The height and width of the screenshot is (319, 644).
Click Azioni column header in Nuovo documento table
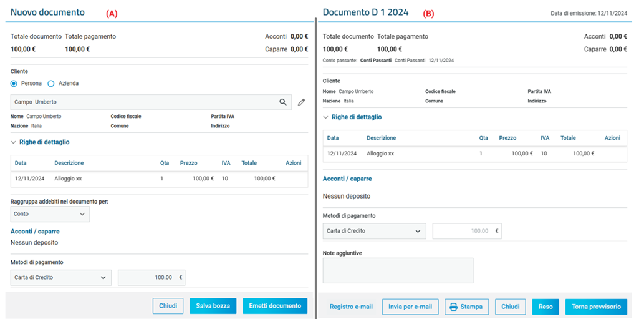294,163
